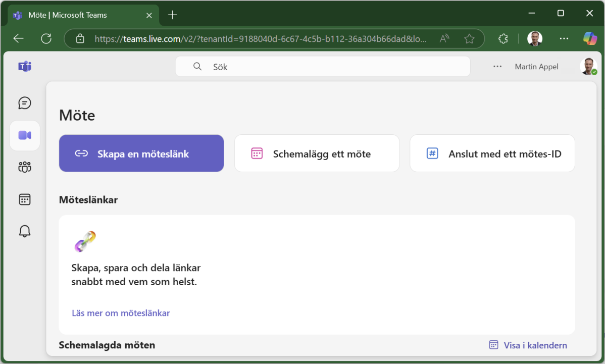
Task: Open the Chat panel from the sidebar
Action: (x=24, y=103)
